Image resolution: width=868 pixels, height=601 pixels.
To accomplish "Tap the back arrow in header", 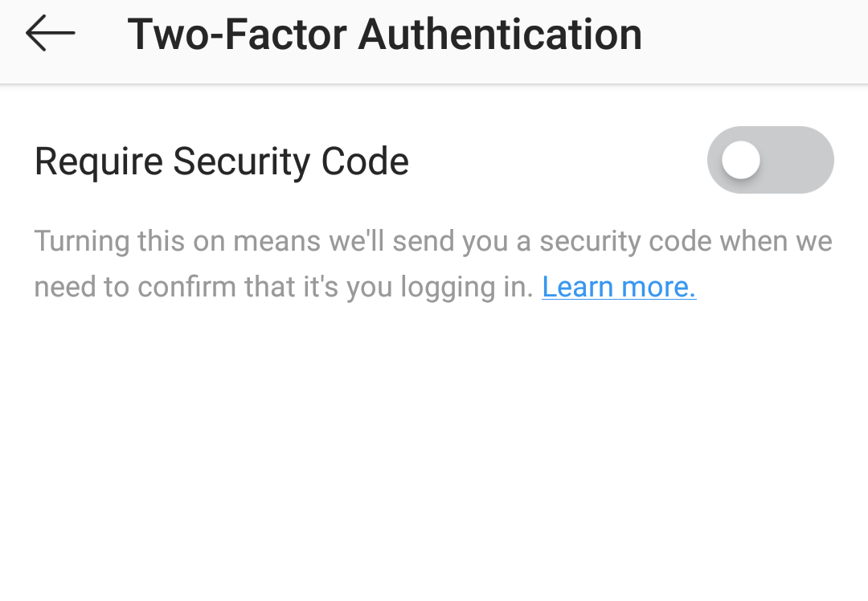I will pyautogui.click(x=50, y=34).
